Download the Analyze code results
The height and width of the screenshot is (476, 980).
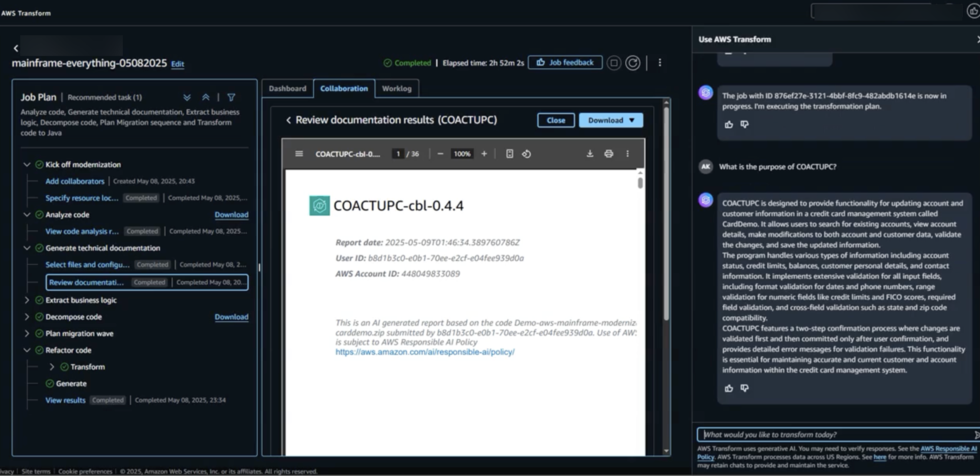point(231,215)
